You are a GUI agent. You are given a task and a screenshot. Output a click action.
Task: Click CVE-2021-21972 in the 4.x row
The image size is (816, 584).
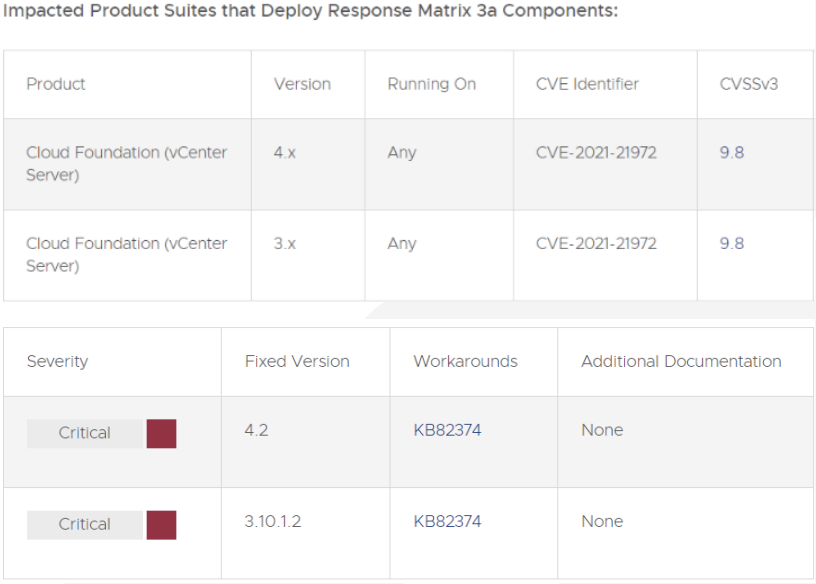[596, 153]
